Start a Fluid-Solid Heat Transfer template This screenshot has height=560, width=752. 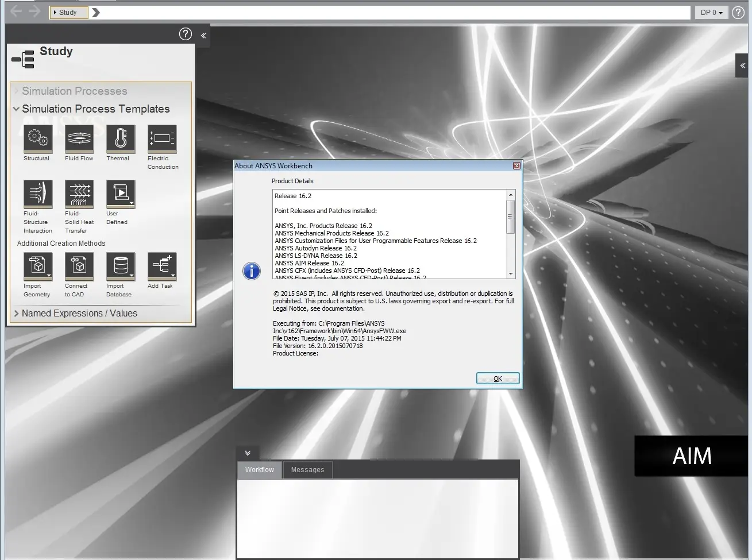pyautogui.click(x=79, y=194)
